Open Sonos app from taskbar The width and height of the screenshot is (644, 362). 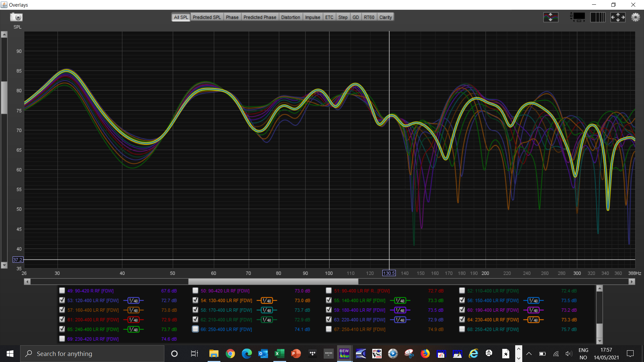(329, 354)
